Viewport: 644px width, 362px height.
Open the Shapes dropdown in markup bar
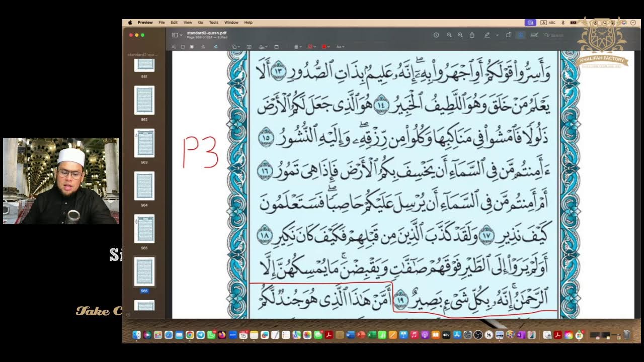coord(236,47)
